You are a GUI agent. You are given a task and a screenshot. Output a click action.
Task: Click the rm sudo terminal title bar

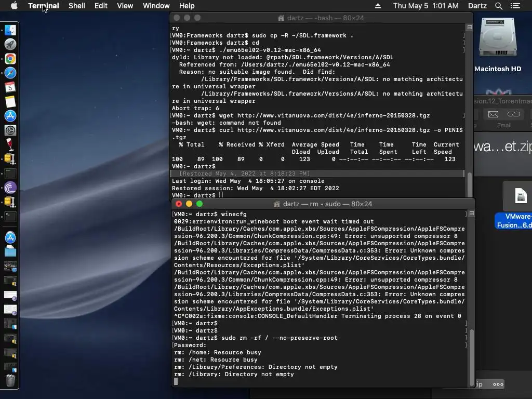coord(323,204)
